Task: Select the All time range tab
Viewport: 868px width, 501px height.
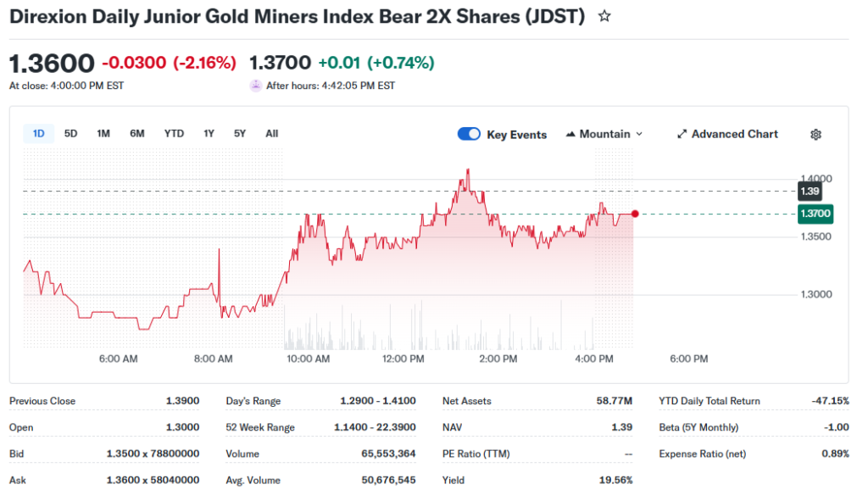Action: click(x=271, y=133)
